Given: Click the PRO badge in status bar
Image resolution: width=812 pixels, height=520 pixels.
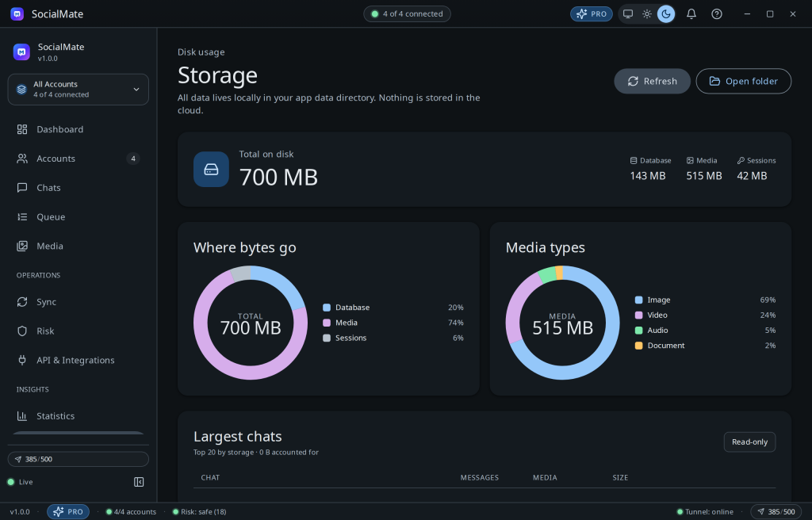Looking at the screenshot, I should pos(68,512).
